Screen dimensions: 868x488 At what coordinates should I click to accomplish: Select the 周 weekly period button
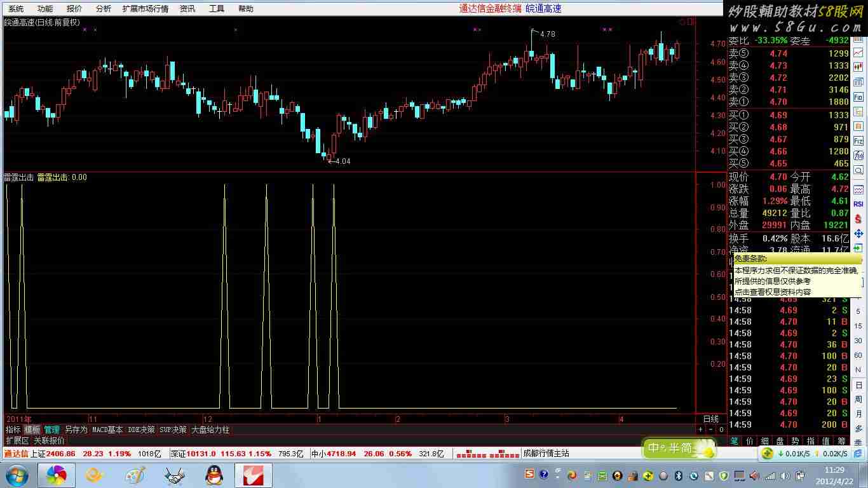858,400
